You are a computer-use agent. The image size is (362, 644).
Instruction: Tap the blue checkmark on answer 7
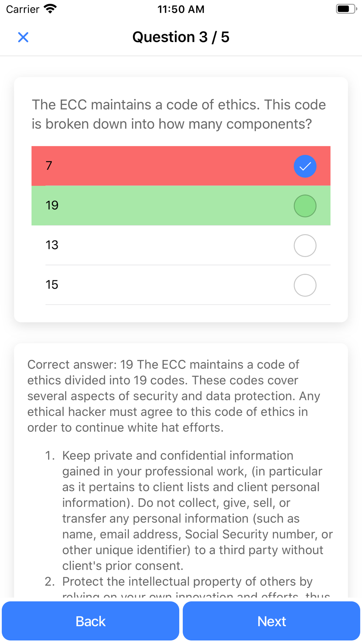coord(305,166)
